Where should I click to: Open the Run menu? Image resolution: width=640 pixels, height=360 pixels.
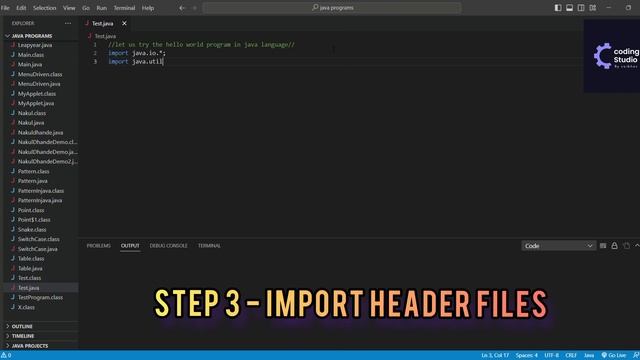[102, 8]
